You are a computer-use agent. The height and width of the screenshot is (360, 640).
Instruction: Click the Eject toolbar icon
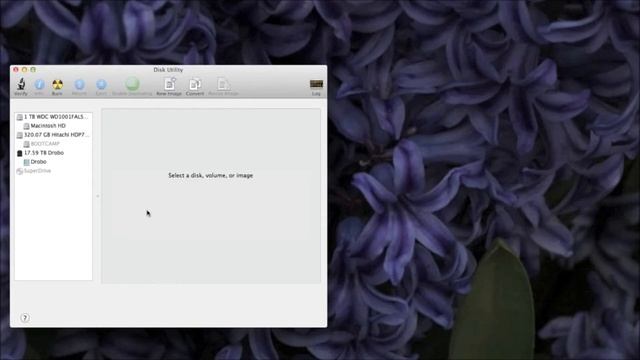tap(101, 84)
